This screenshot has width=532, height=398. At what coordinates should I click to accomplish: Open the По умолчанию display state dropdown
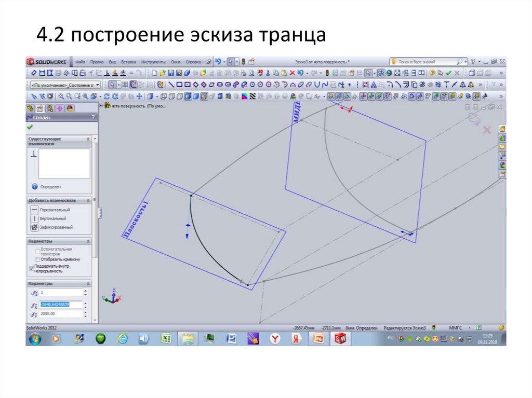(x=97, y=85)
